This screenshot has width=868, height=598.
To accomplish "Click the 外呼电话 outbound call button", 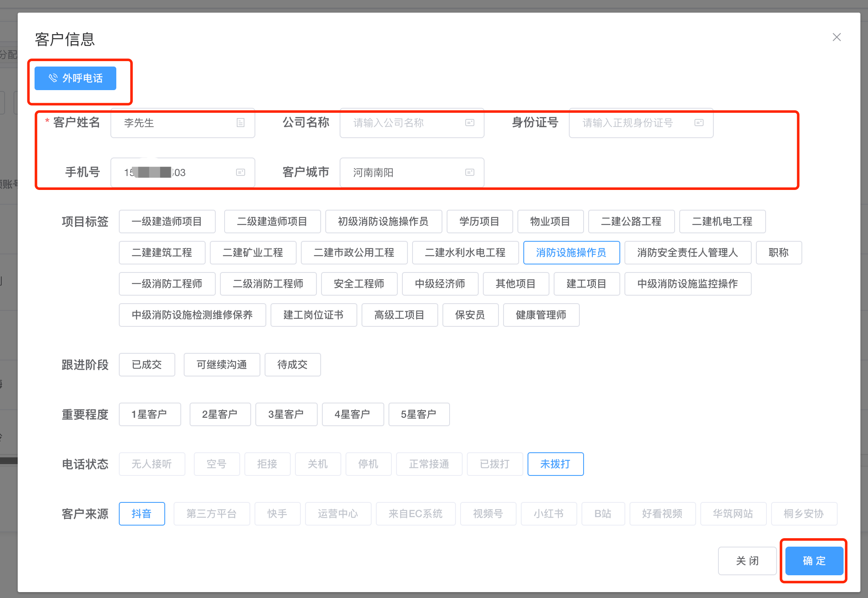I will pyautogui.click(x=75, y=78).
